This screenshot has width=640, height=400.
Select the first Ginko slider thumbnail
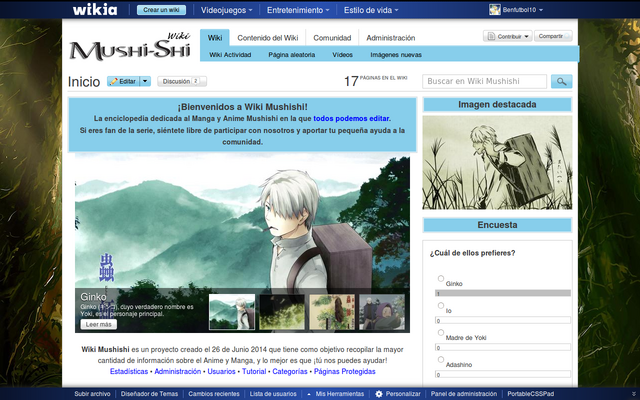coord(232,312)
